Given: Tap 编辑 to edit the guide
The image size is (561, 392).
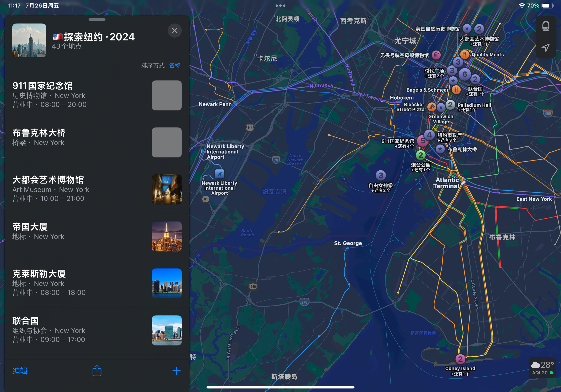Looking at the screenshot, I should pos(20,371).
